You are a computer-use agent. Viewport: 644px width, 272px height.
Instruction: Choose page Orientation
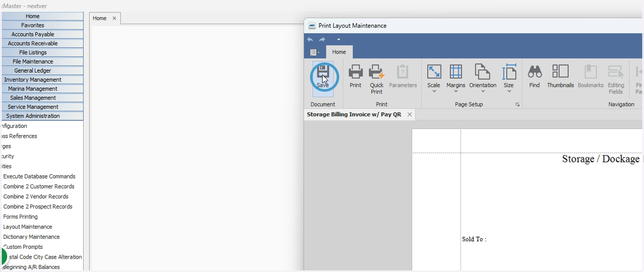482,78
